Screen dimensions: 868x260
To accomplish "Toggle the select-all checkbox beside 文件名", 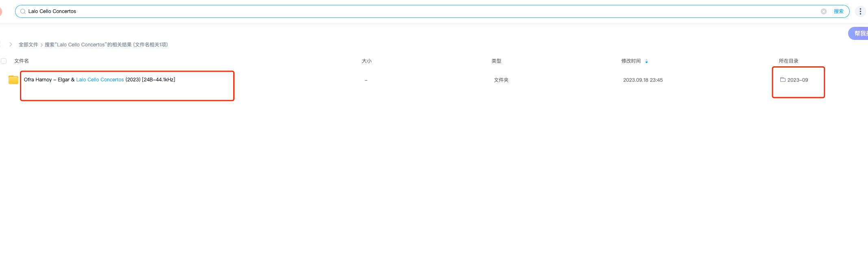I will (x=4, y=61).
